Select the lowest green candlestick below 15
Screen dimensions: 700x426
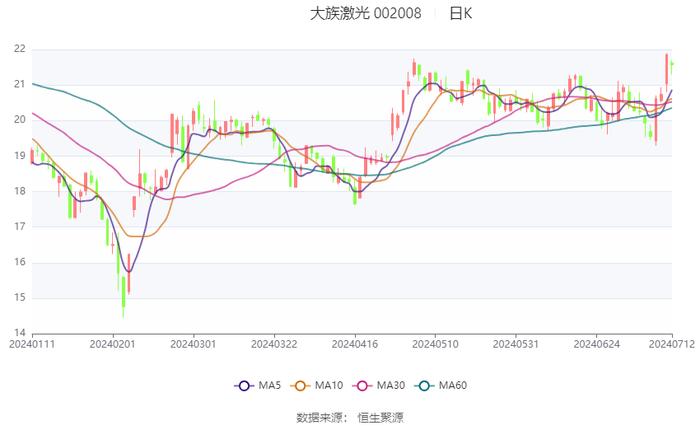[x=123, y=296]
